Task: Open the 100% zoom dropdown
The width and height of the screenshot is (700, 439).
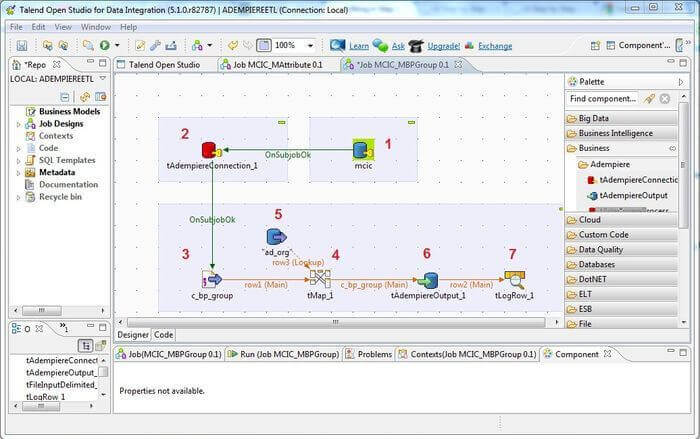Action: 310,46
